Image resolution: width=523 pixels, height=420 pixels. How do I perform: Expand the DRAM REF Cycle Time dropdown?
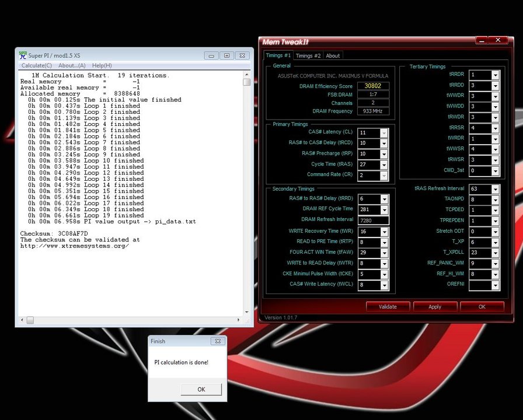pyautogui.click(x=384, y=209)
